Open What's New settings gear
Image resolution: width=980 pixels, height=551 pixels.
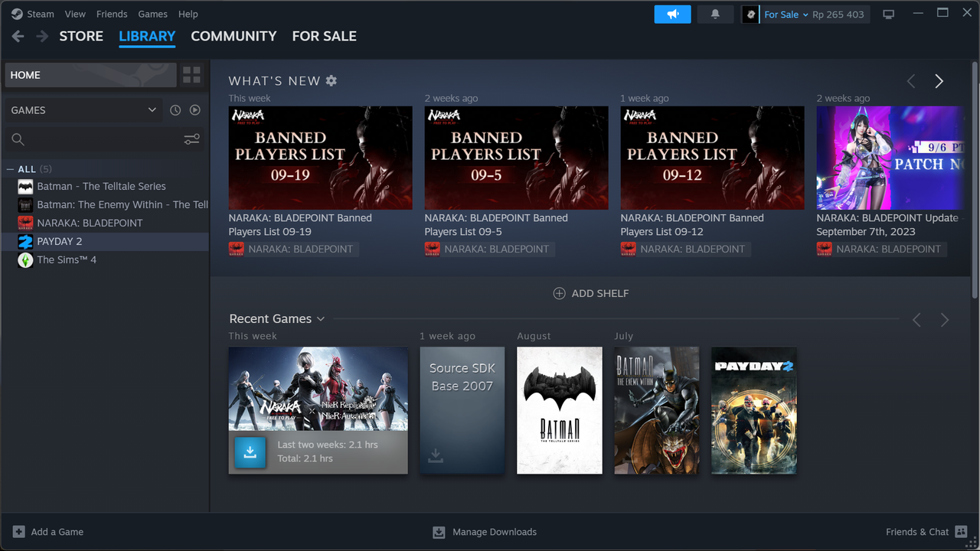[332, 80]
